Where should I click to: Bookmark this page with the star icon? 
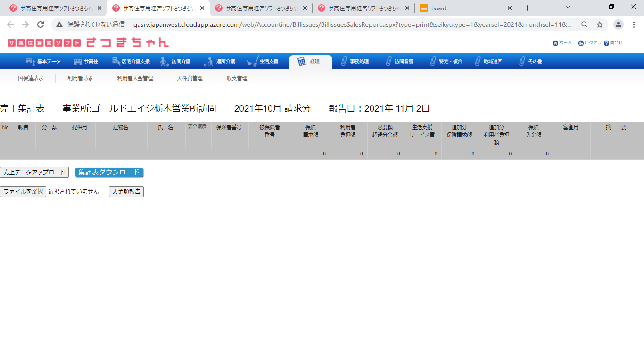(600, 24)
